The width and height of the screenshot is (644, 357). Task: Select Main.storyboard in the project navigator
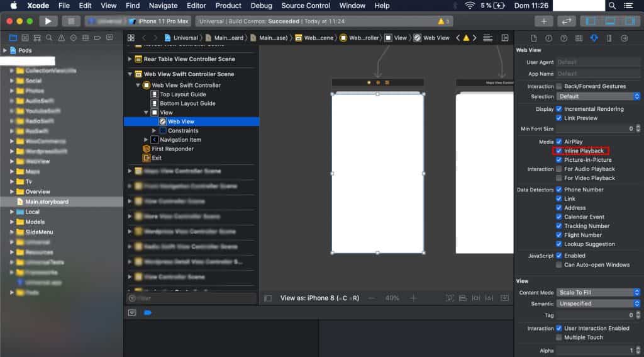(47, 201)
